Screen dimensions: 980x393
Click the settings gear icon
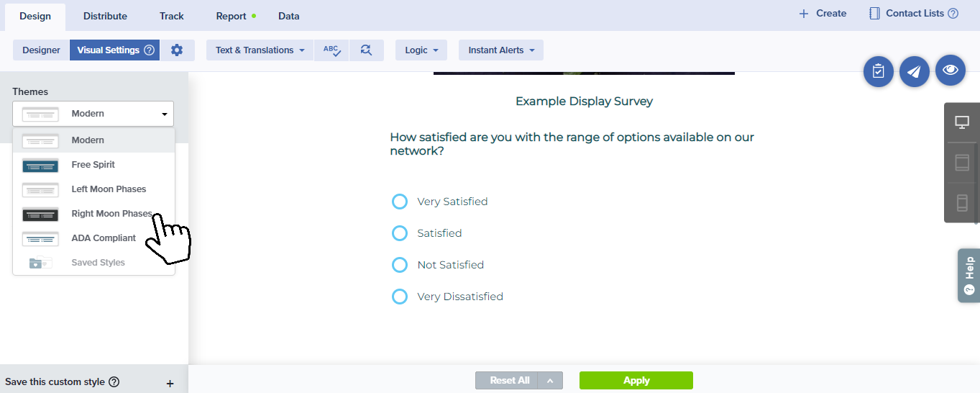177,50
